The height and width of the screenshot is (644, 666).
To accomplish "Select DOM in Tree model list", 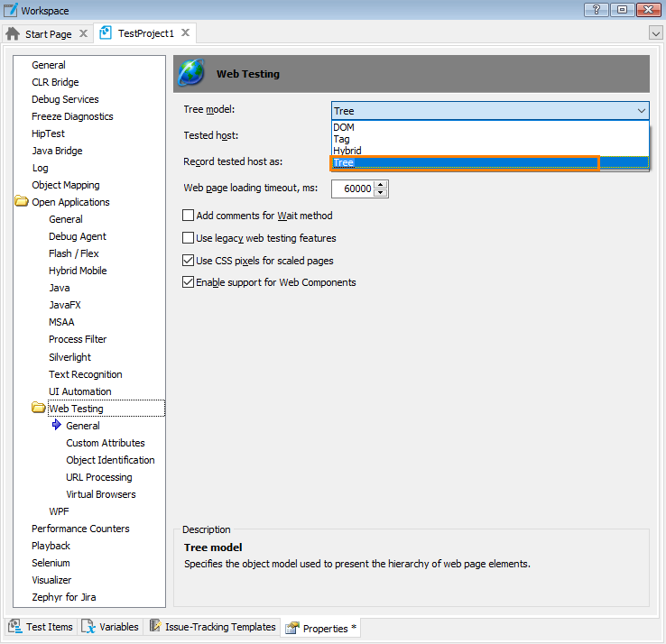I will click(x=344, y=127).
